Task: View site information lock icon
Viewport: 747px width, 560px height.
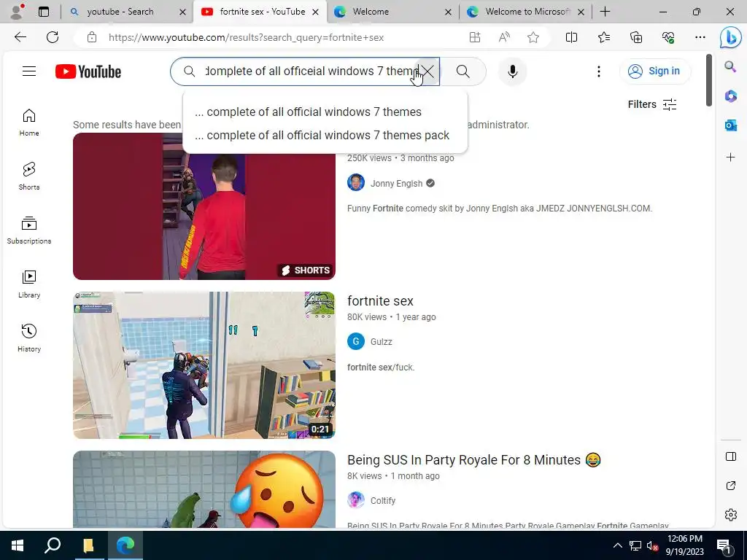Action: pos(92,37)
